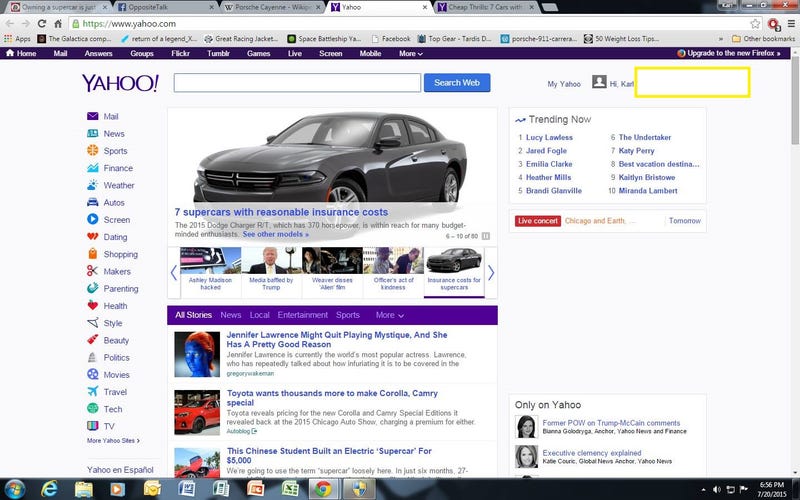This screenshot has height=500, width=800.
Task: Show hidden system tray icons
Action: click(x=704, y=490)
